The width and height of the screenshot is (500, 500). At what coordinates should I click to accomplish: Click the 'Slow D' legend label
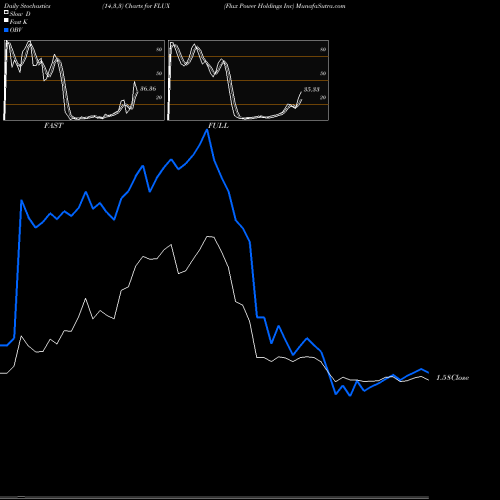click(x=20, y=14)
